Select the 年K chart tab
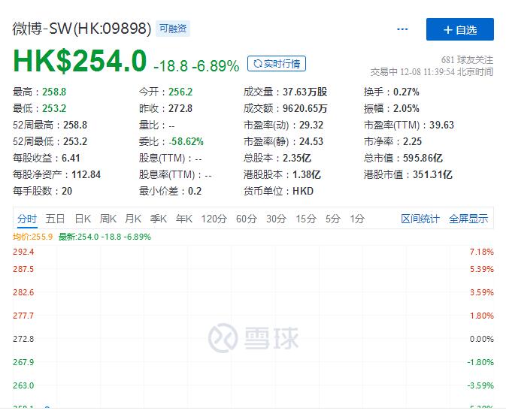Viewport: 506px width, 420px height. (x=184, y=219)
